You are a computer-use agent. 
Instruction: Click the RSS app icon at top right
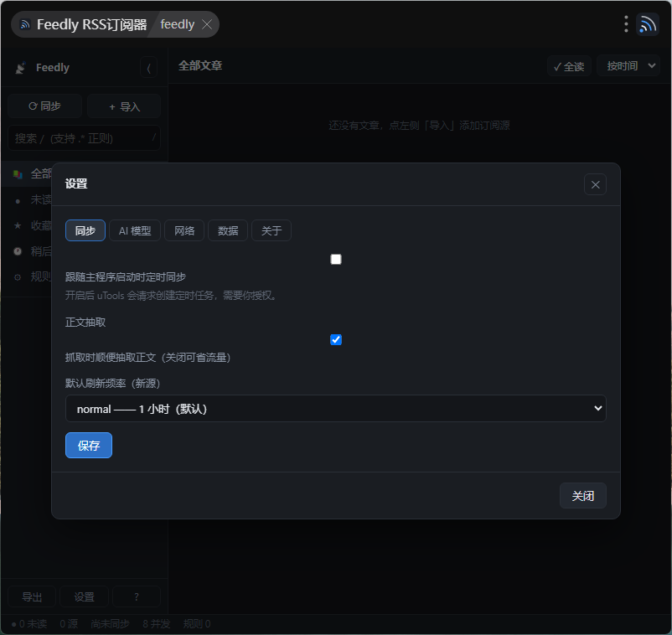tap(648, 24)
